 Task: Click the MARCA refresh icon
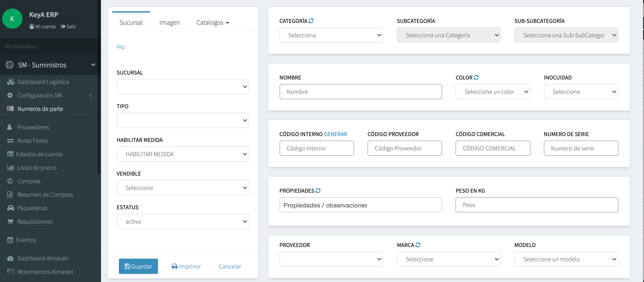[x=418, y=245]
